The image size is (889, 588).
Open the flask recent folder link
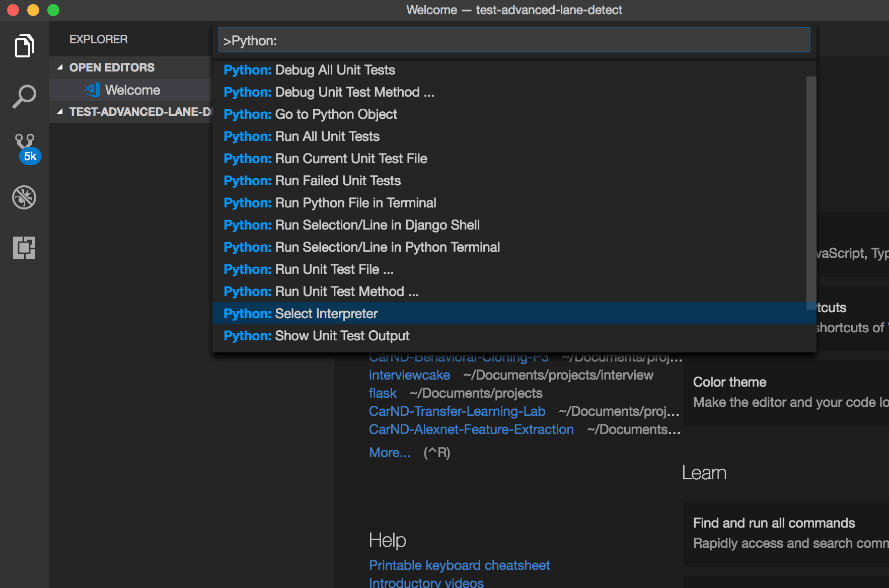(x=383, y=393)
